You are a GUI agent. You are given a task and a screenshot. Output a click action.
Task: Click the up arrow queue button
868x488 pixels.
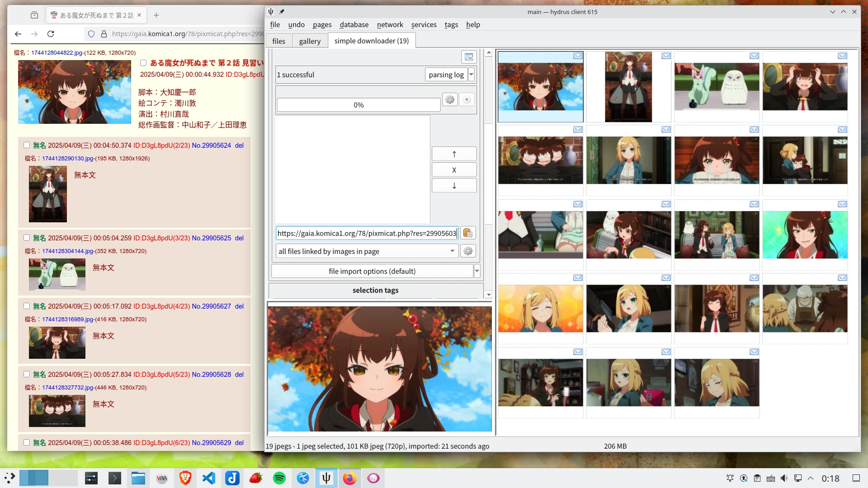click(454, 154)
